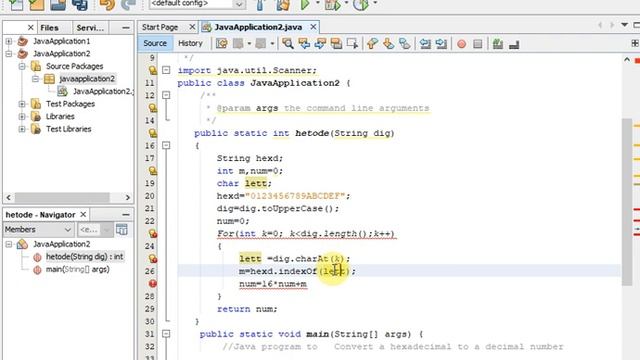The image size is (640, 360).
Task: Click Clean and Build Project icon
Action: point(283,5)
